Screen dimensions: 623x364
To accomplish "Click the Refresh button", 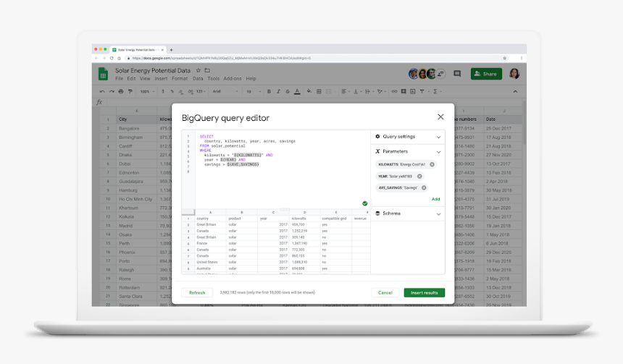I will point(197,292).
